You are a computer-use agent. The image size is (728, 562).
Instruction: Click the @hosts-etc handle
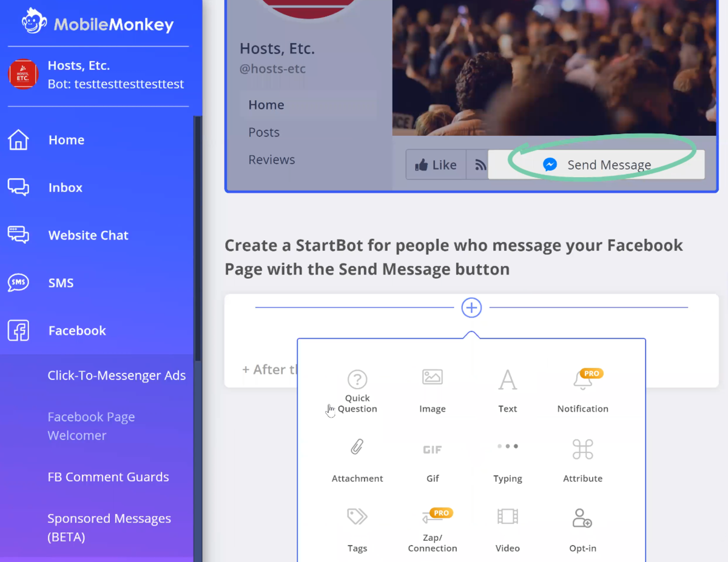[272, 69]
